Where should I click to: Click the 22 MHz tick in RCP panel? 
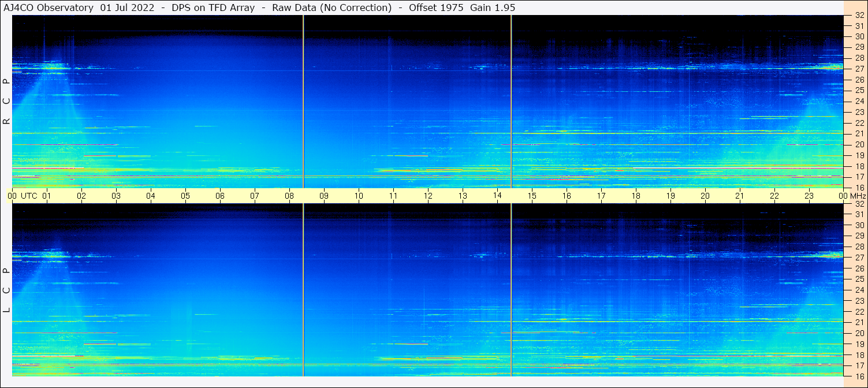[859, 123]
